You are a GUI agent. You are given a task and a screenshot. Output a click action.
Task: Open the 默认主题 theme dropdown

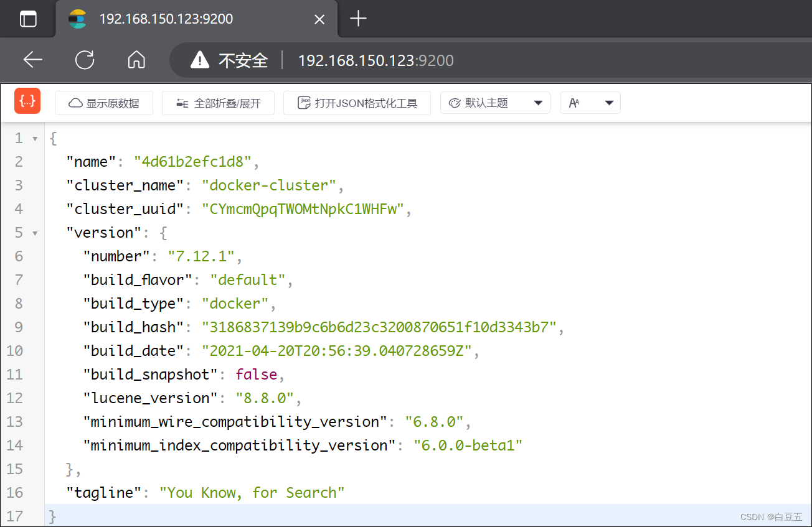coord(495,103)
